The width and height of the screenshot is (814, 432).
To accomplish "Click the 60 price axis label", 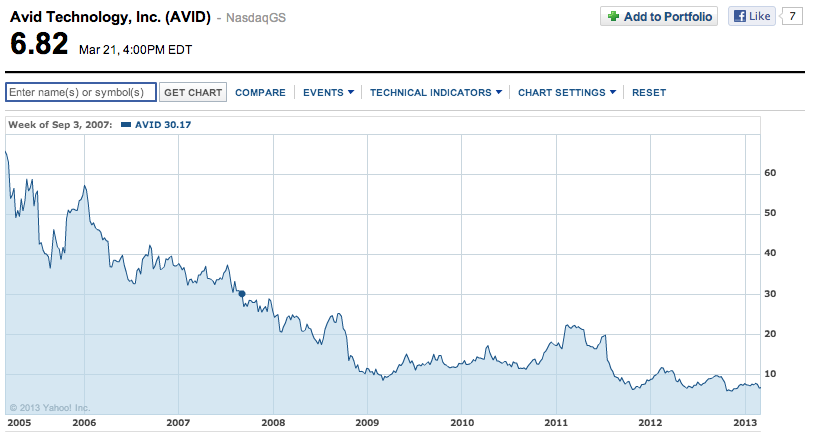I will (x=770, y=173).
